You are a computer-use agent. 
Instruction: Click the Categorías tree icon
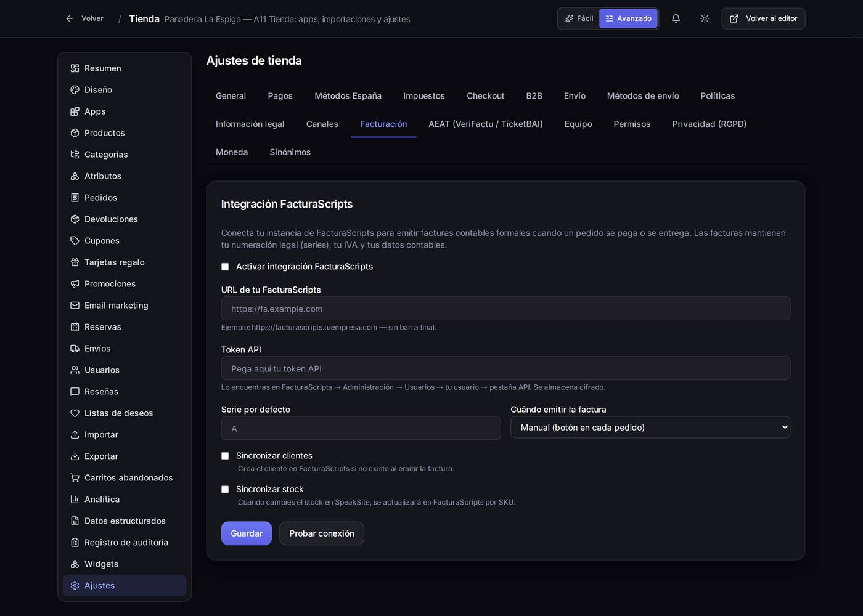tap(75, 155)
